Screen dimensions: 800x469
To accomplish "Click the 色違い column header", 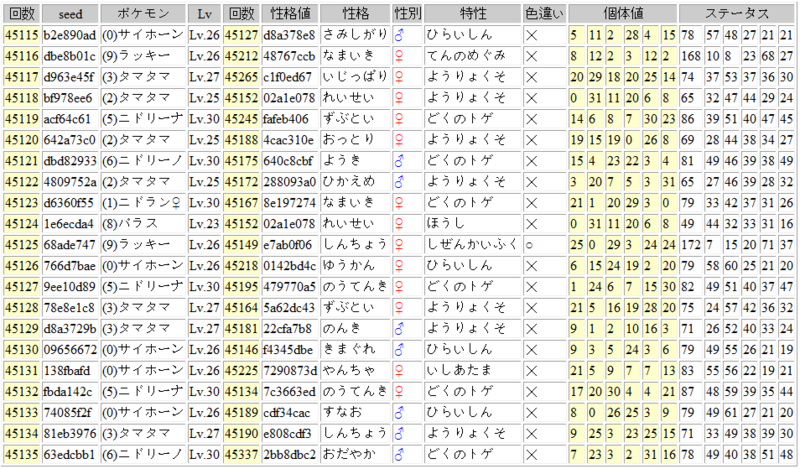I will point(545,14).
